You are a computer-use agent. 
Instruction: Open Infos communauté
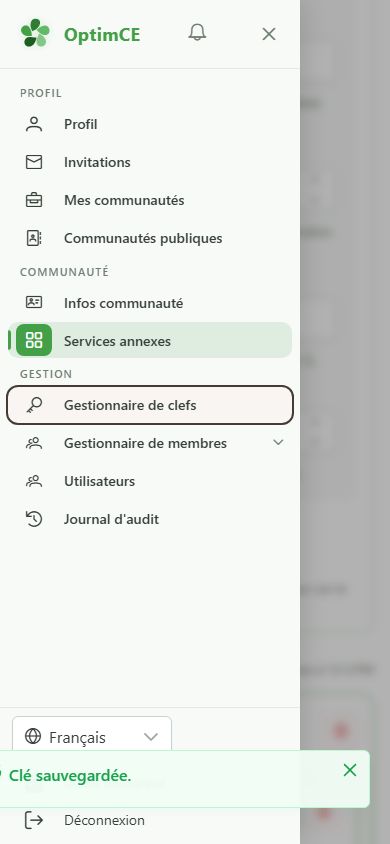[150, 303]
